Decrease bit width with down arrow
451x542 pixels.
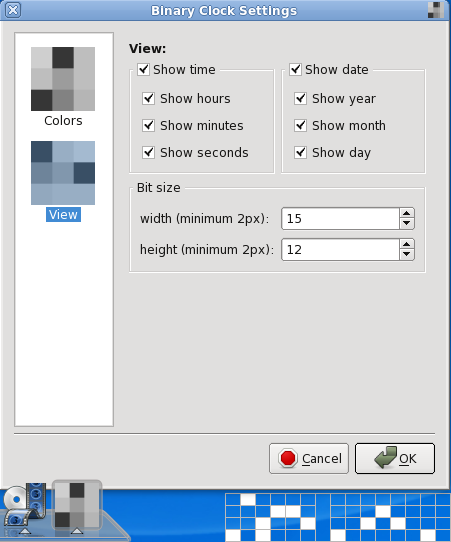pyautogui.click(x=407, y=224)
